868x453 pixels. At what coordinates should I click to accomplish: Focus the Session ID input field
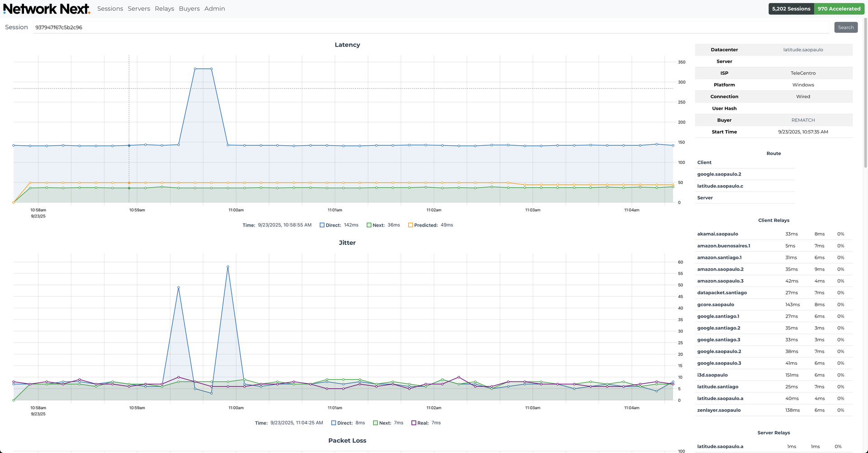[x=431, y=27]
